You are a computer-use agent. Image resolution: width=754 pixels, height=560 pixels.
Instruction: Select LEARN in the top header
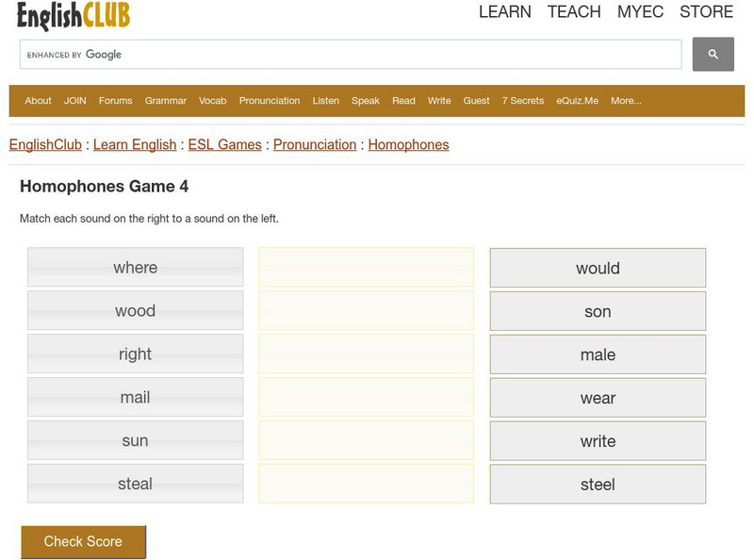505,11
